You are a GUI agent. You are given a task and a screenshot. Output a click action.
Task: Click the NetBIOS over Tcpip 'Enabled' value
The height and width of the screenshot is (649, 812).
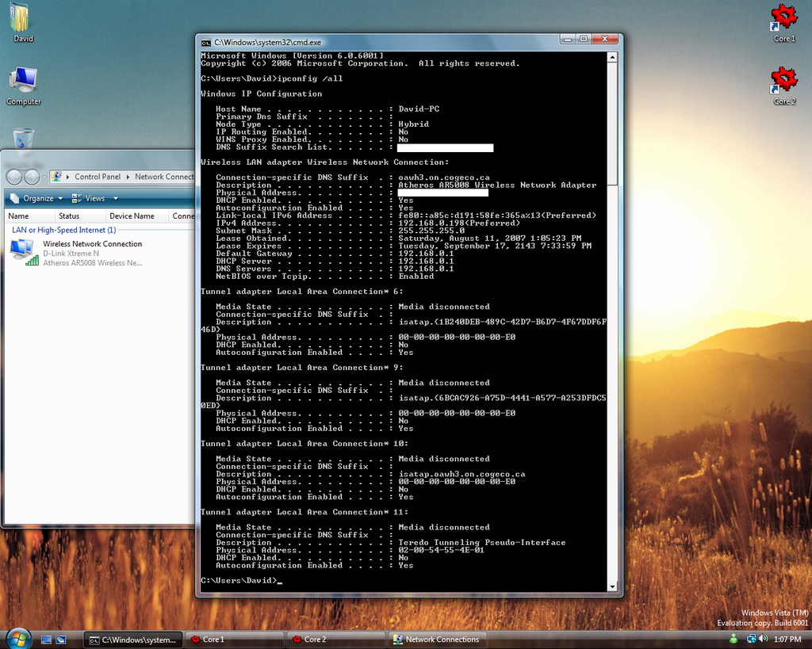[x=416, y=277]
